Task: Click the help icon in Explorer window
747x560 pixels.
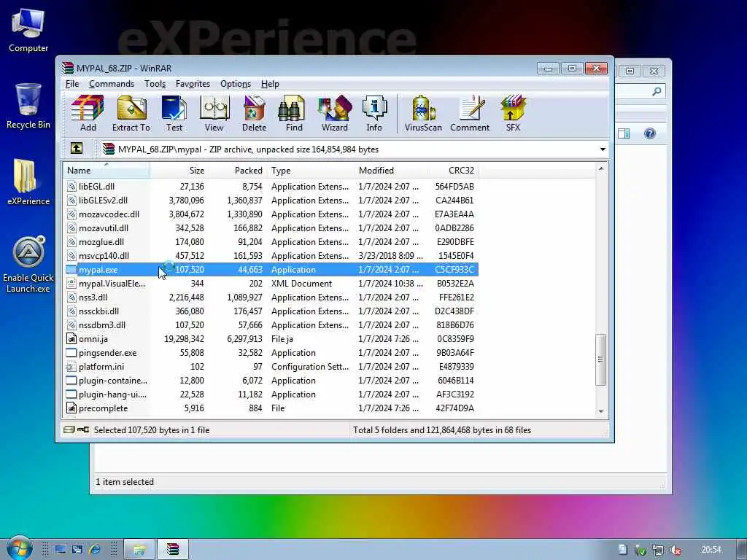Action: pos(649,133)
